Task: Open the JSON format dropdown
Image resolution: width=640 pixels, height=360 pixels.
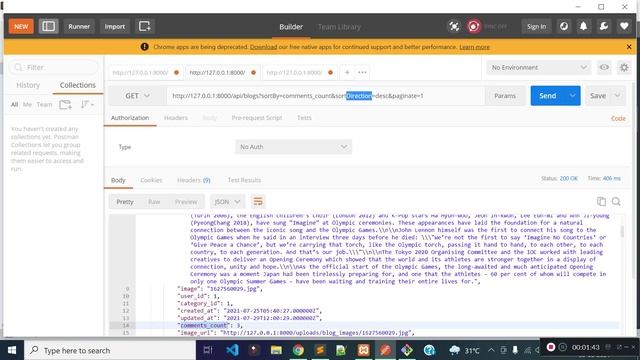Action: (227, 202)
